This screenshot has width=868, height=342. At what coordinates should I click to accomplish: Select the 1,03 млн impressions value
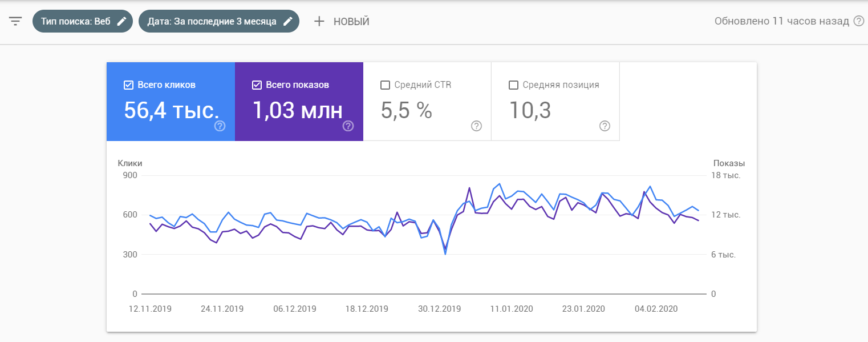(x=298, y=110)
